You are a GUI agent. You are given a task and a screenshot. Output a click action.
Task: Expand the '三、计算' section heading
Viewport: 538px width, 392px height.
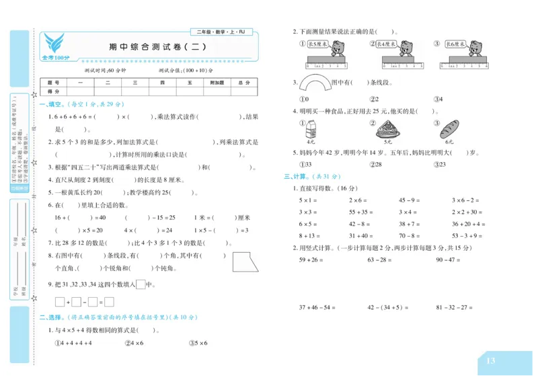click(x=297, y=176)
